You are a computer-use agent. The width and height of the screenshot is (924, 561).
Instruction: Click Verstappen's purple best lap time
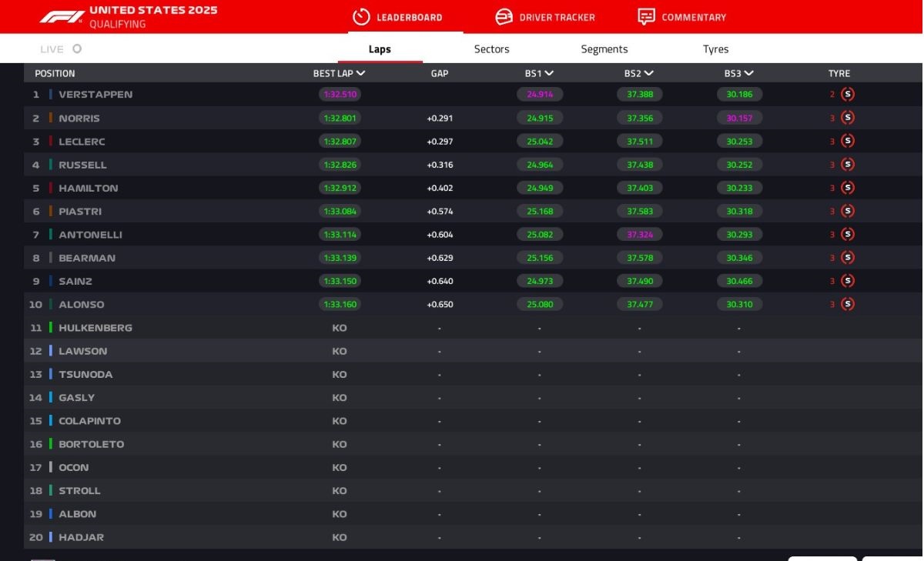pos(340,95)
